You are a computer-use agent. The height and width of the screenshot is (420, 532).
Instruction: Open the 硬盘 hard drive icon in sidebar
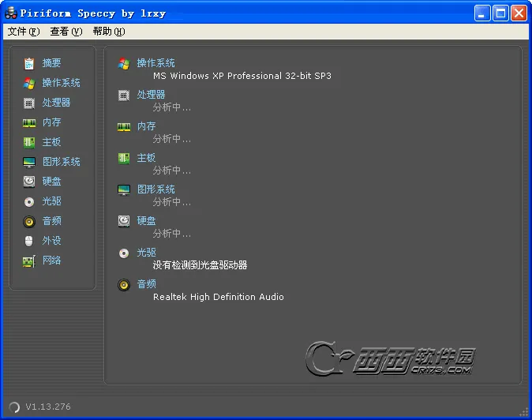point(29,182)
